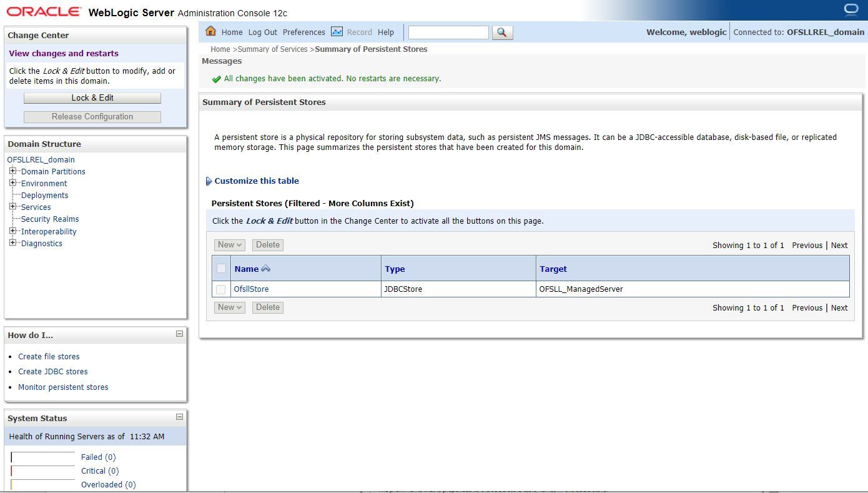Screen dimensions: 868x493
Task: Click the Critical (0) status link
Action: point(100,471)
